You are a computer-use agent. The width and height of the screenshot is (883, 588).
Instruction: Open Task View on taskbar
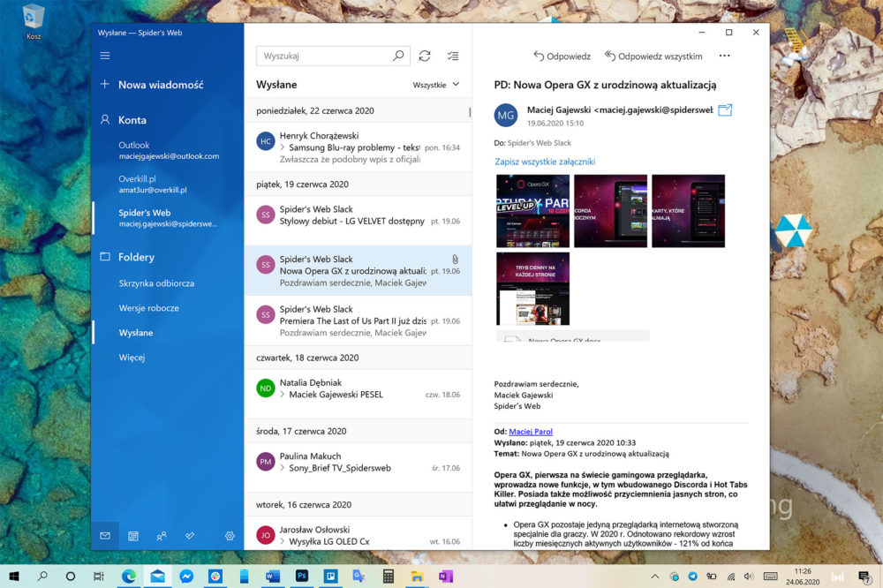(99, 577)
